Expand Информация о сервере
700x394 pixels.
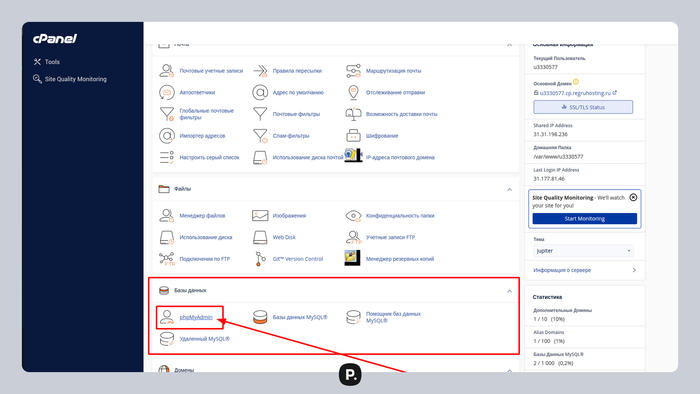tap(585, 270)
